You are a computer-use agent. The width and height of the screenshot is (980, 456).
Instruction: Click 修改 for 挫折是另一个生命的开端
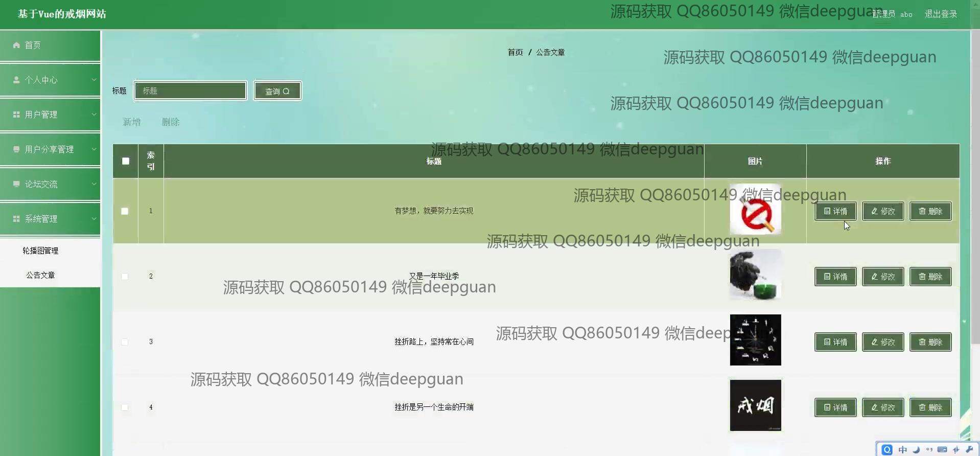point(883,407)
